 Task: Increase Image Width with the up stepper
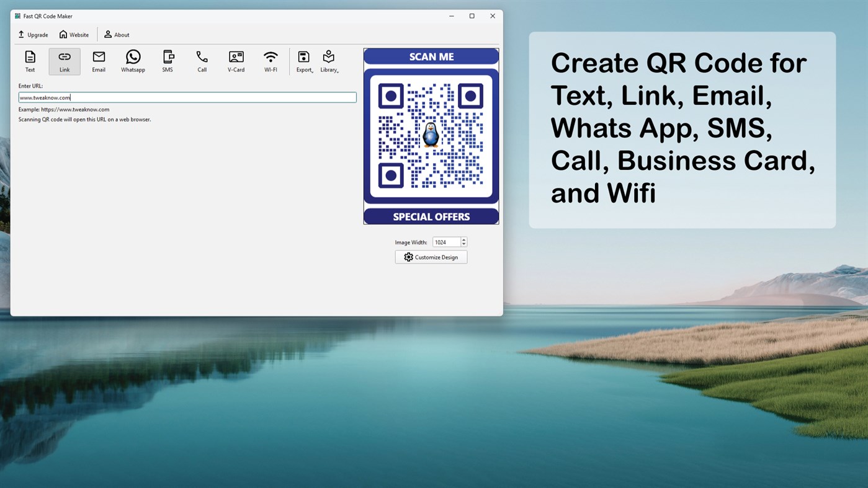(x=464, y=239)
